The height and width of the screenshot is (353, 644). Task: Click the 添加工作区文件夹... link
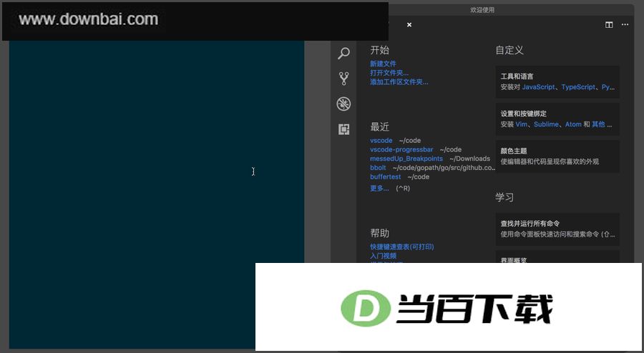pos(399,81)
